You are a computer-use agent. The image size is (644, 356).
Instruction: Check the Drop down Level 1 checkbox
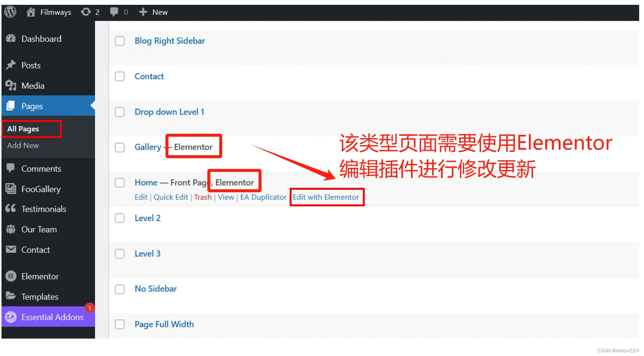click(x=119, y=112)
